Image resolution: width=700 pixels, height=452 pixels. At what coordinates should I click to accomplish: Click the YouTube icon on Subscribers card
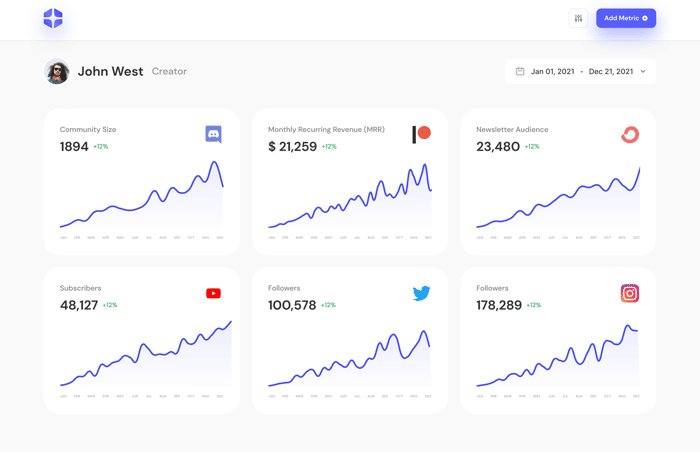pos(213,293)
